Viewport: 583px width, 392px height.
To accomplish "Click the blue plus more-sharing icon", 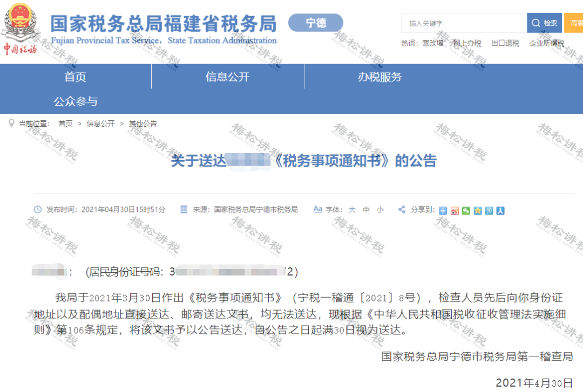I will [x=443, y=210].
